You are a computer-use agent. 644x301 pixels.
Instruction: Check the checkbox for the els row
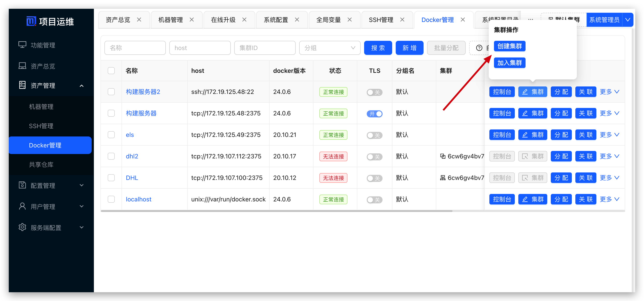coord(111,135)
